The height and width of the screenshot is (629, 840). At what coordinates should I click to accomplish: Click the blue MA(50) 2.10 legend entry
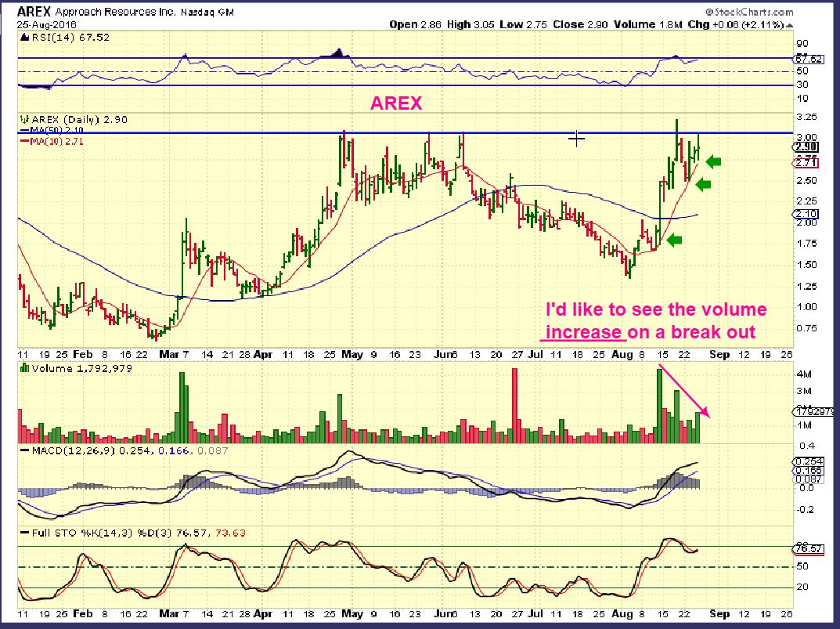(x=52, y=130)
